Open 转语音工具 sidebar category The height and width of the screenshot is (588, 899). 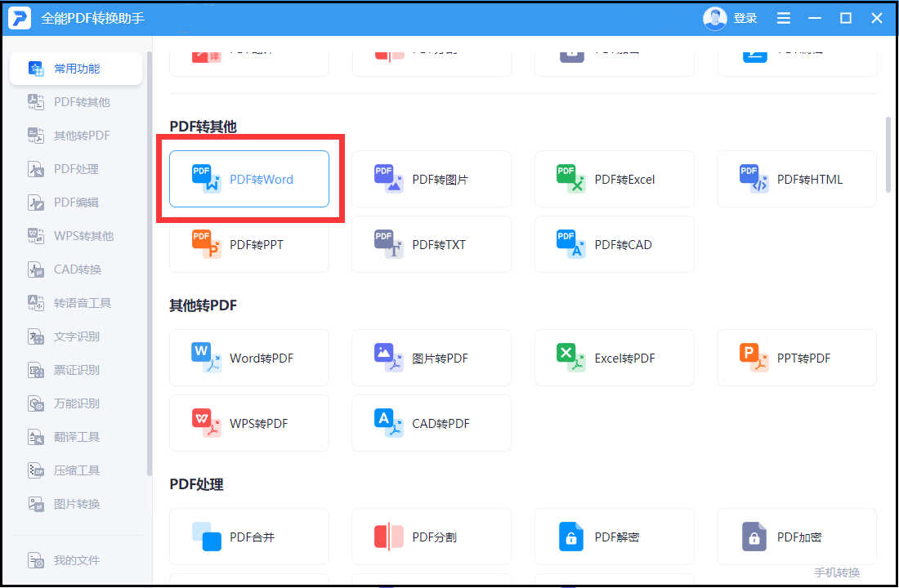pos(76,303)
